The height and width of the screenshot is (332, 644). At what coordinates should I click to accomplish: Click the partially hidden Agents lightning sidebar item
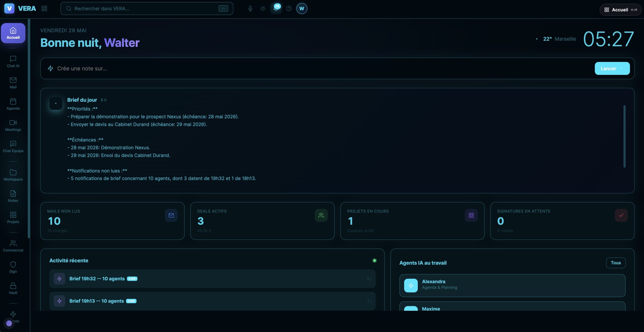point(13,316)
